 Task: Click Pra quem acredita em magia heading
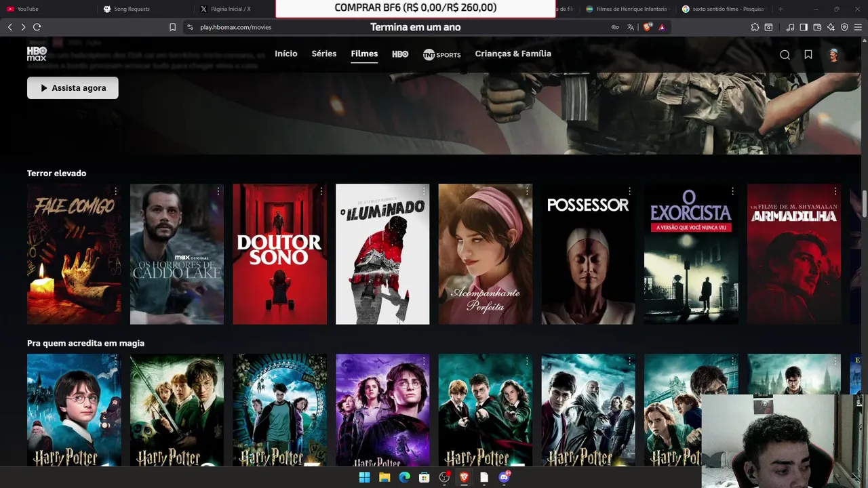tap(85, 343)
